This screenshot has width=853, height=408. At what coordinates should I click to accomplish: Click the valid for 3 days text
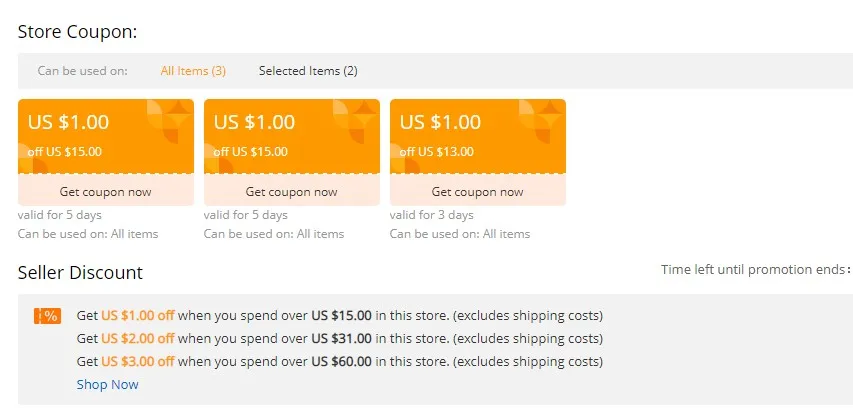click(x=431, y=215)
